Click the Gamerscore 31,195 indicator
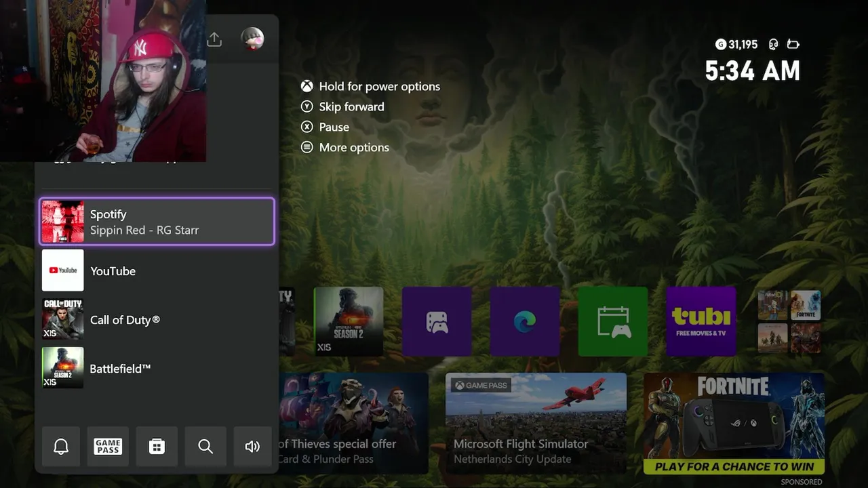The width and height of the screenshot is (868, 488). click(736, 45)
